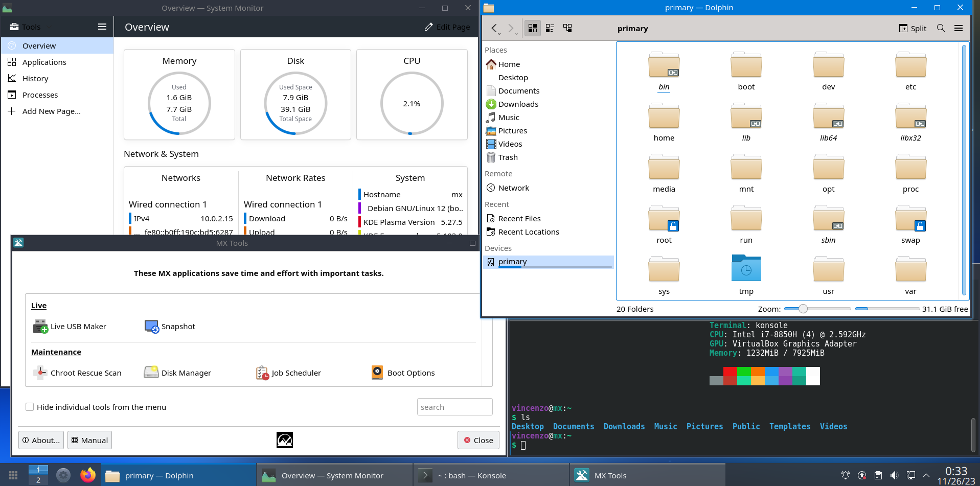Show hidden system tray icons arrow
The height and width of the screenshot is (486, 980).
926,475
